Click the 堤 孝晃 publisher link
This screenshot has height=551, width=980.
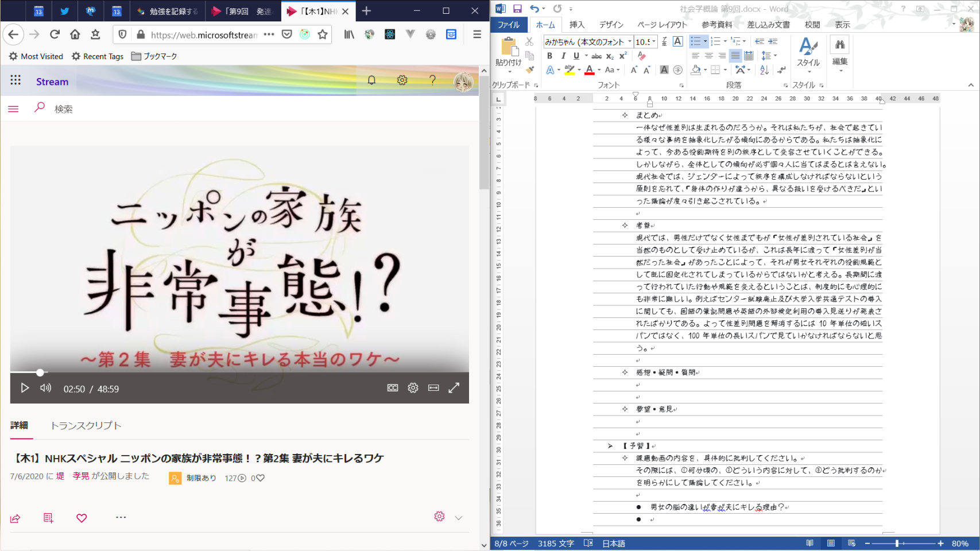(72, 476)
